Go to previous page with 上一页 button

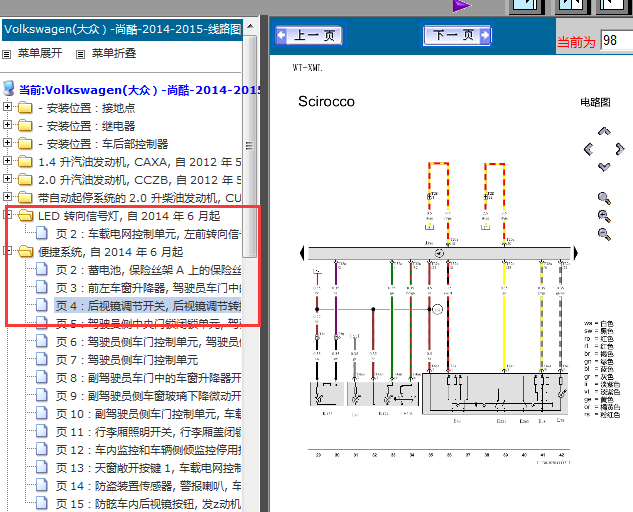[x=310, y=36]
